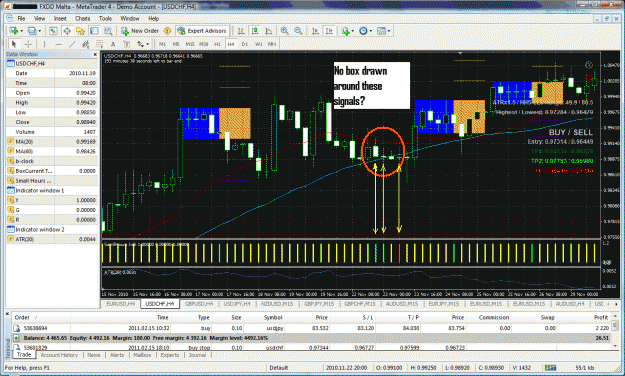Open the Journal terminal tab
The height and width of the screenshot is (376, 625).
[197, 355]
